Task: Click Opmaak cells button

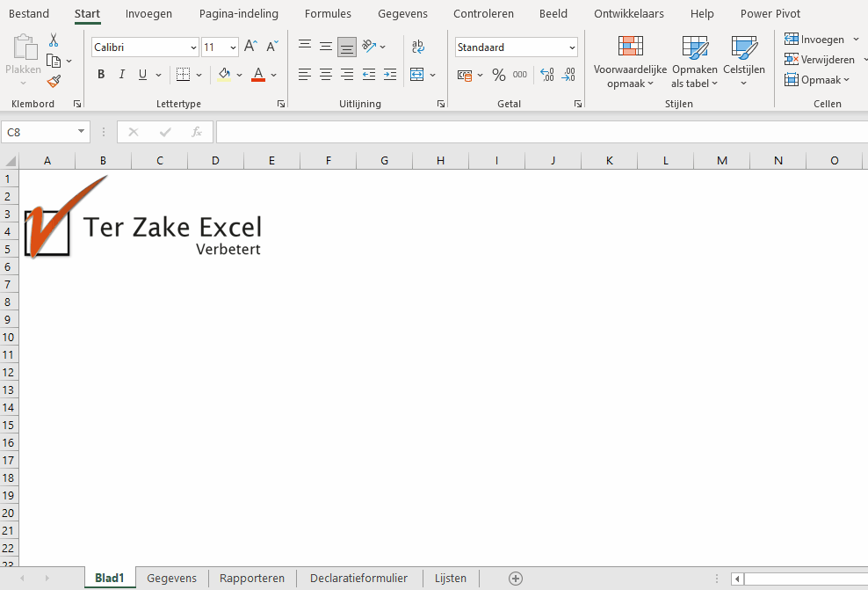Action: pos(817,80)
